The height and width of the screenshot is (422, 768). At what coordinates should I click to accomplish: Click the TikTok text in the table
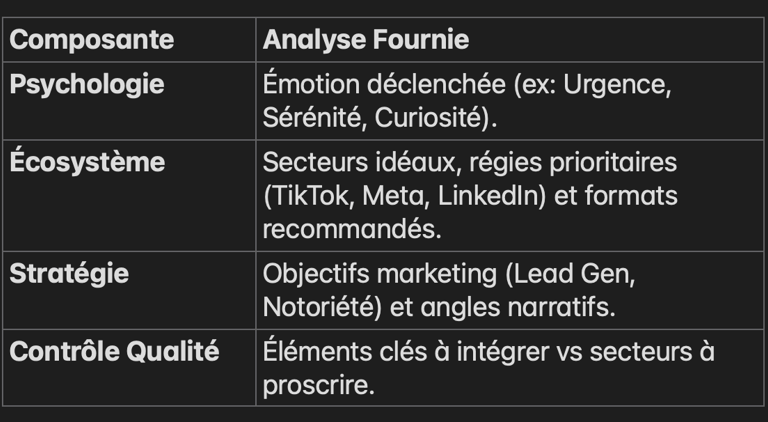314,196
